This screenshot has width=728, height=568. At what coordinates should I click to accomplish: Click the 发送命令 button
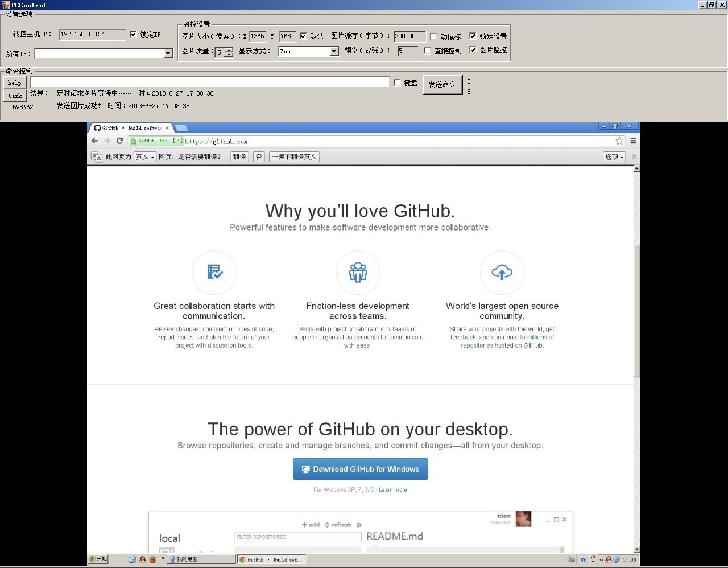coord(442,84)
